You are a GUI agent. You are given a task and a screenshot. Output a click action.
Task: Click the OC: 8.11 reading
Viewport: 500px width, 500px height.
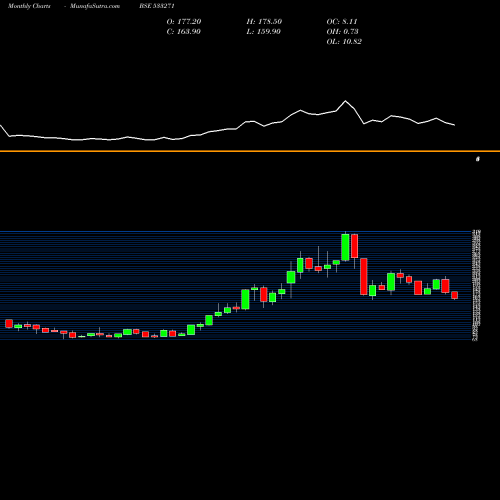[x=342, y=22]
